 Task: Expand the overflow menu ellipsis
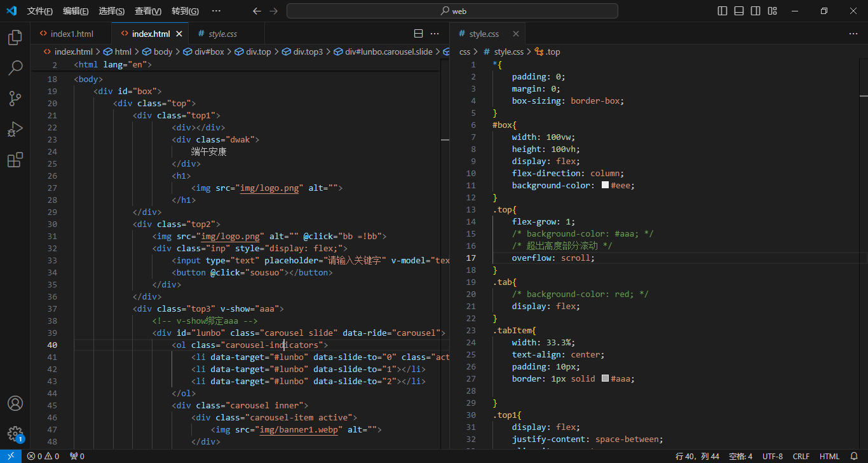click(x=216, y=11)
